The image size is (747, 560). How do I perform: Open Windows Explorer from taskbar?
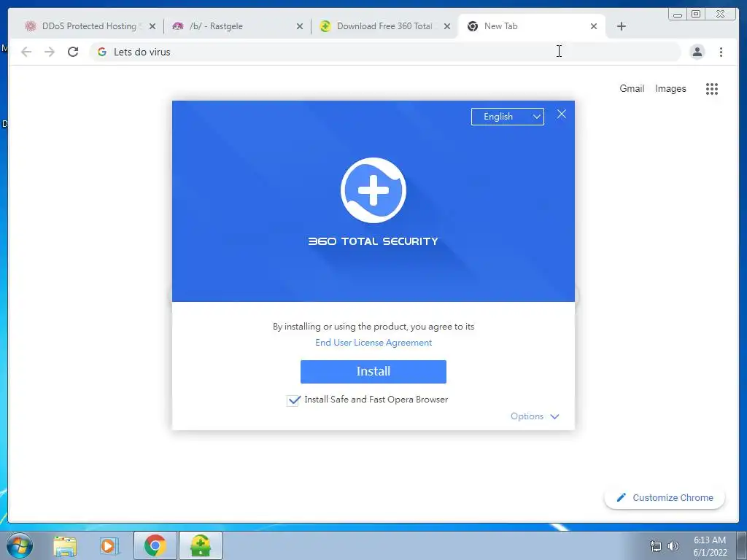[65, 545]
